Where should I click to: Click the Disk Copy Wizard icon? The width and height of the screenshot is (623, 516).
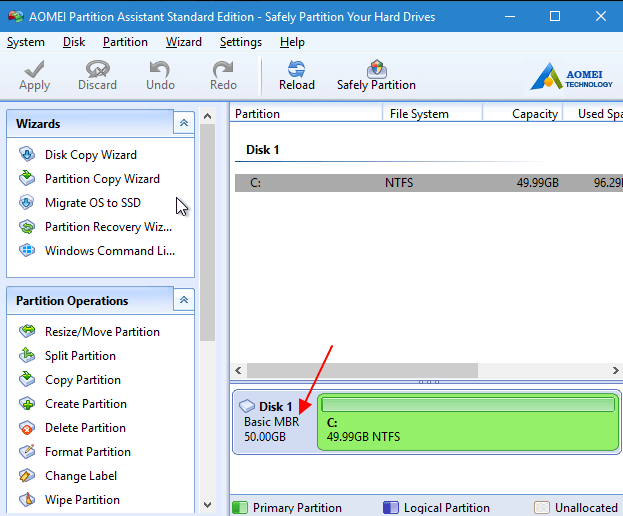27,154
